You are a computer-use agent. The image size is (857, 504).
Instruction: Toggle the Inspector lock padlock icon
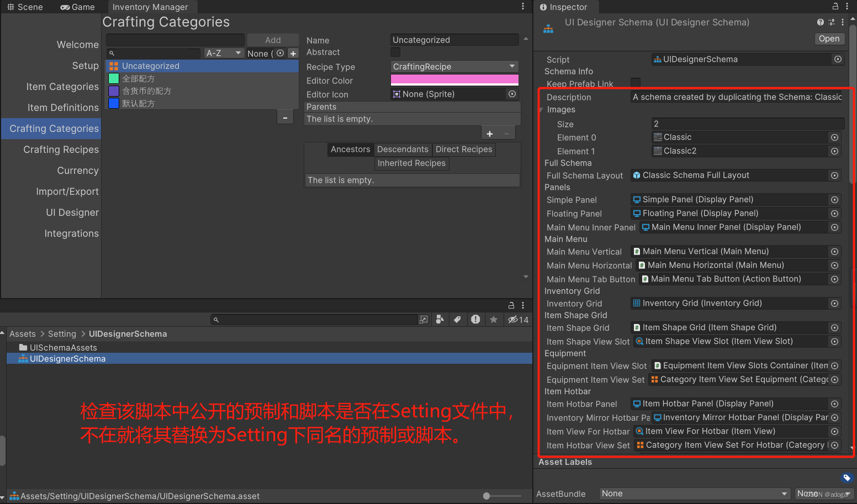(835, 7)
